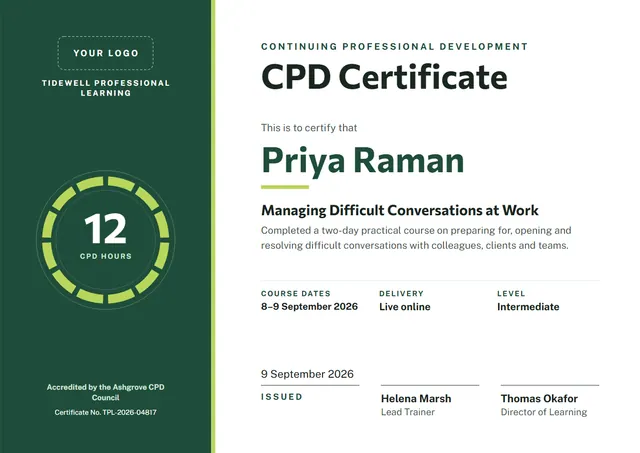
Task: Select the Director of Learning role text
Action: (544, 412)
